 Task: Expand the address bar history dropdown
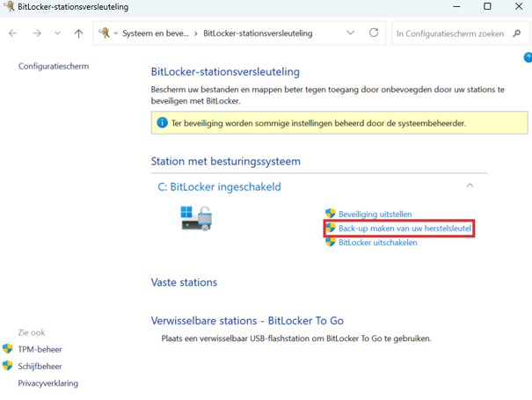351,33
